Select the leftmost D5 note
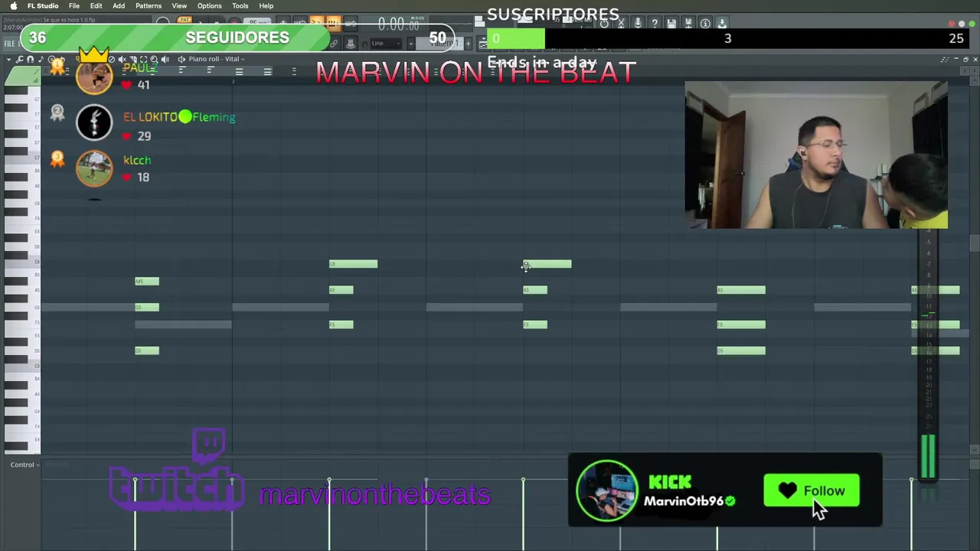The height and width of the screenshot is (551, 980). pos(147,350)
